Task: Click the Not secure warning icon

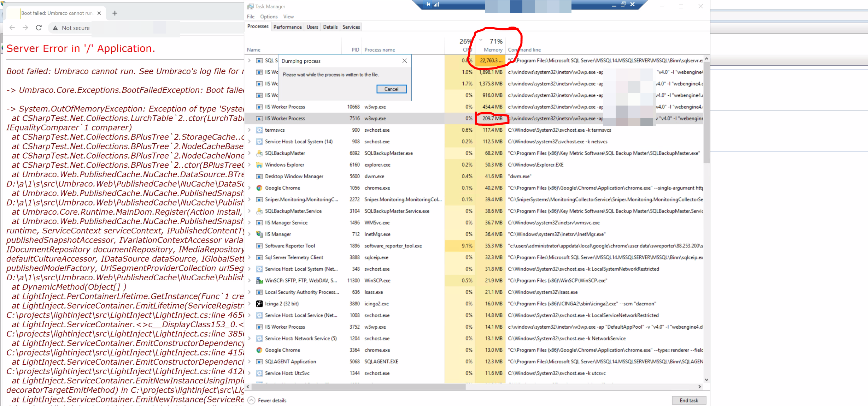Action: pyautogui.click(x=55, y=28)
